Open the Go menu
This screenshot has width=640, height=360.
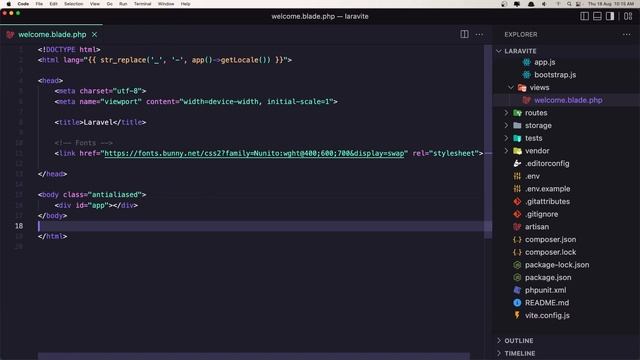(109, 4)
